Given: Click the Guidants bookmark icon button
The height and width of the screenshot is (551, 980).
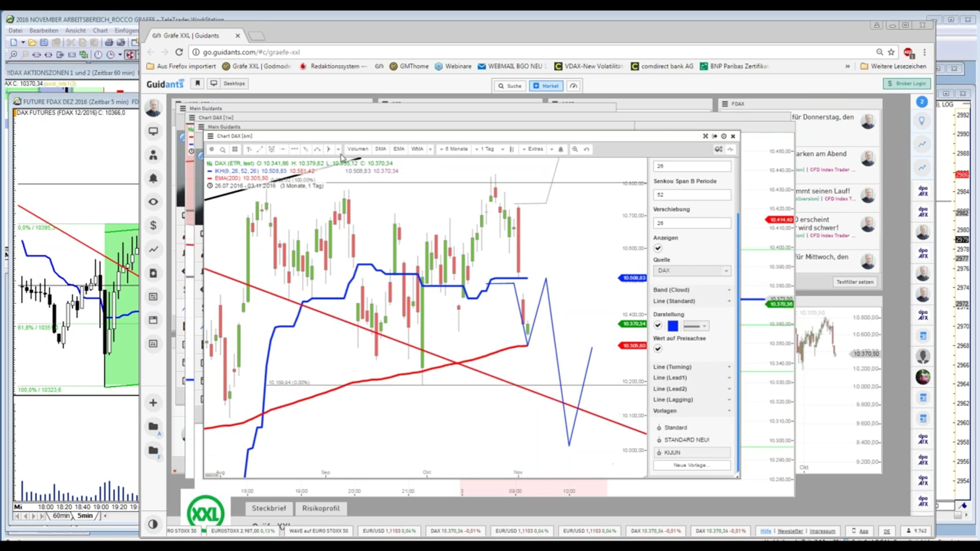Looking at the screenshot, I should (198, 84).
